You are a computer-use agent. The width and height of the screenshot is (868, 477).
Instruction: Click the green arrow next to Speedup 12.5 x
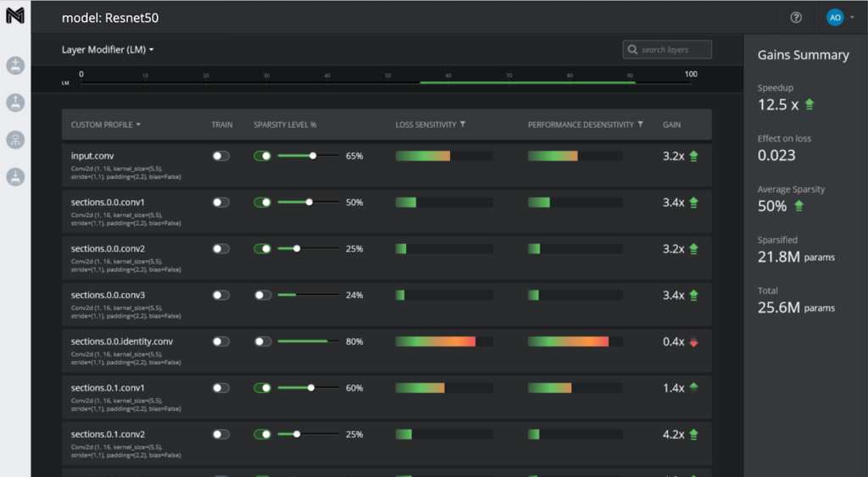tap(810, 104)
